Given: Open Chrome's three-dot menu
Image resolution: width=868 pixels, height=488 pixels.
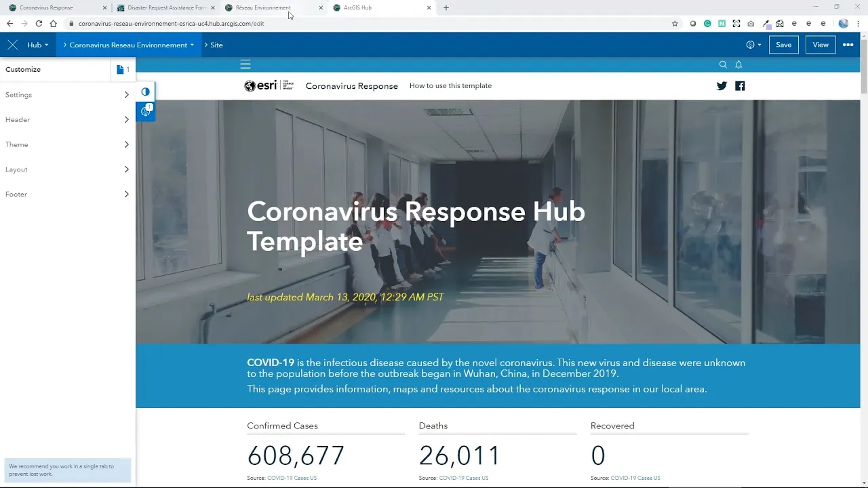Looking at the screenshot, I should coord(858,23).
